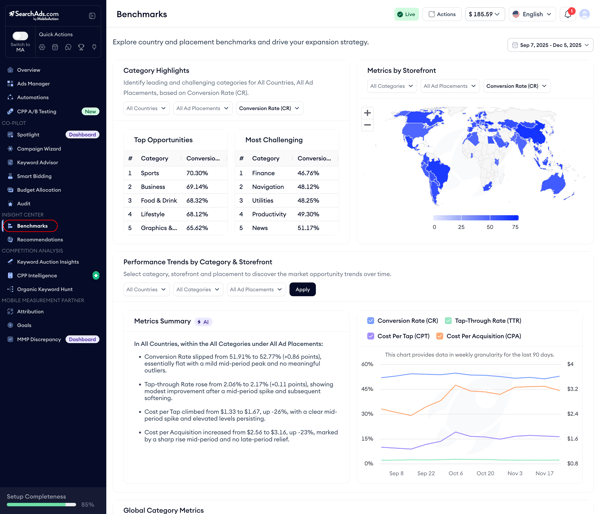Open the $185.59 balance dropdown
This screenshot has height=514, width=600.
click(x=484, y=15)
